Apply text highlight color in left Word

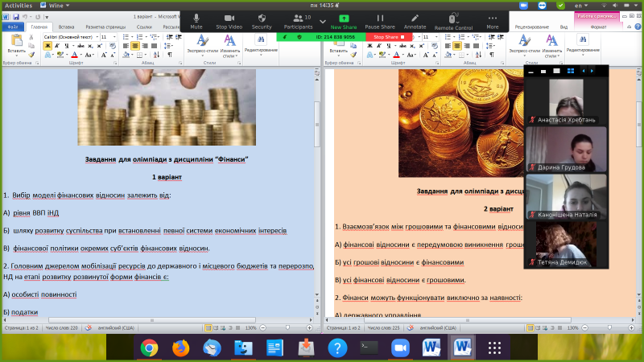point(60,55)
